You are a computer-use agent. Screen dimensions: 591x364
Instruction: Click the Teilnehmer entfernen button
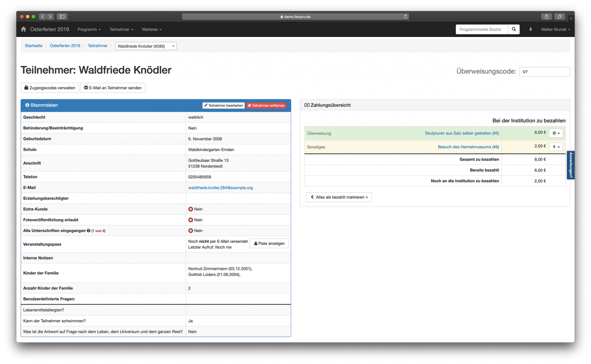pos(266,105)
